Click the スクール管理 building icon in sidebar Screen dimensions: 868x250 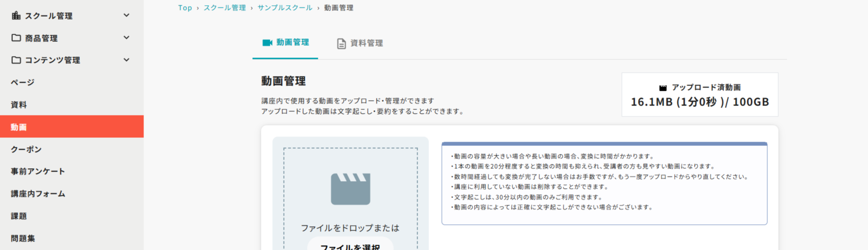pos(16,16)
